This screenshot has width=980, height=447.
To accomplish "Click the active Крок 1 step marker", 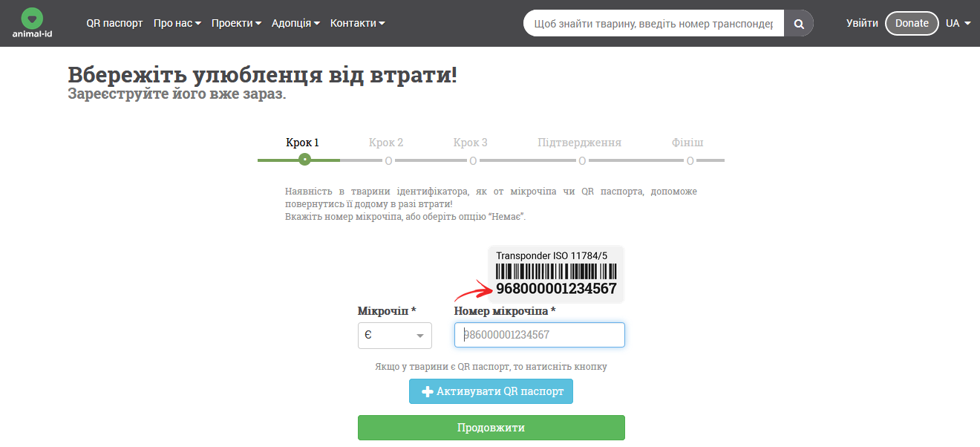I will pyautogui.click(x=304, y=160).
